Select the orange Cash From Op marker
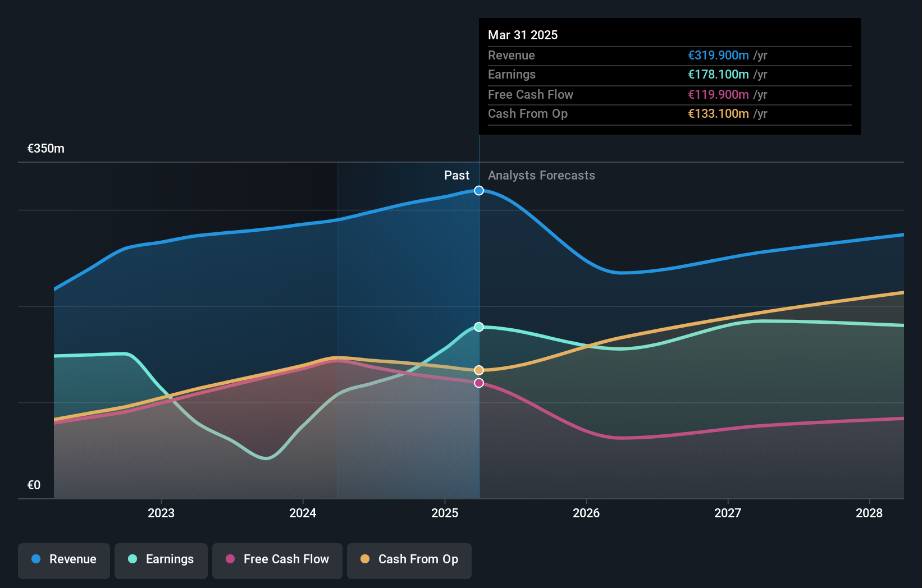The height and width of the screenshot is (588, 922). click(478, 369)
